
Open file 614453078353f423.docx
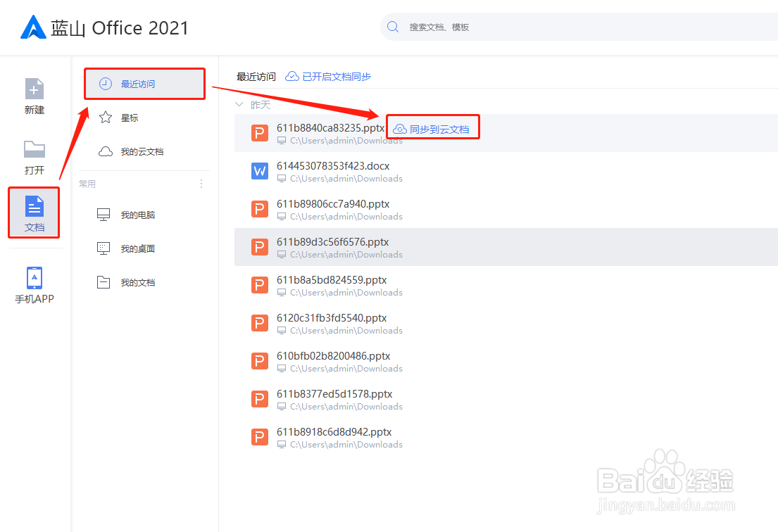pos(333,166)
